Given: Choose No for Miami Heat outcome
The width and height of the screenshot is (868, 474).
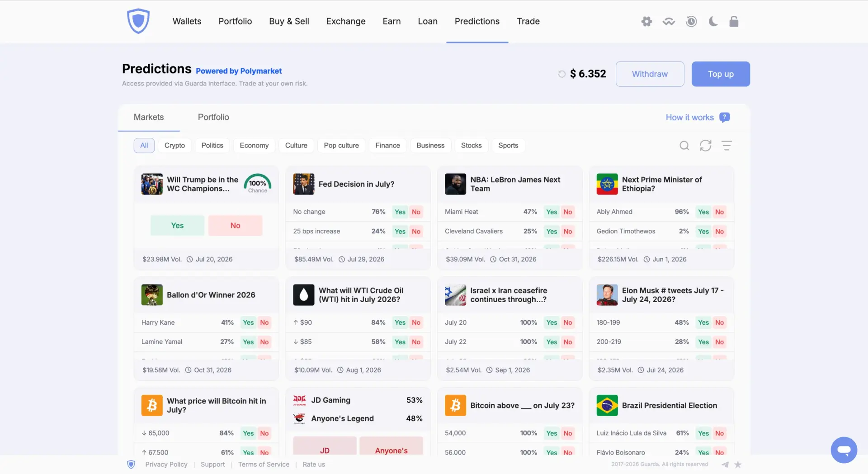Looking at the screenshot, I should pyautogui.click(x=567, y=212).
